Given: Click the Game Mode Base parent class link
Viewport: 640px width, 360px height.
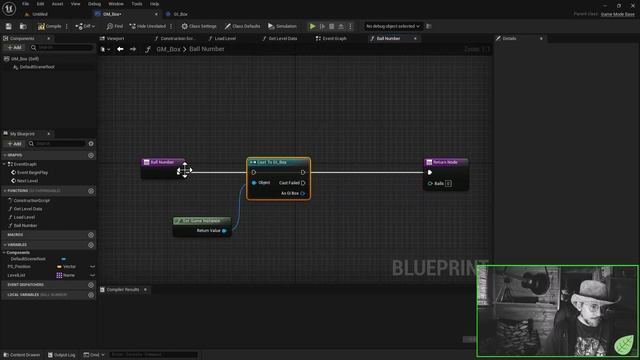Looking at the screenshot, I should coord(618,14).
